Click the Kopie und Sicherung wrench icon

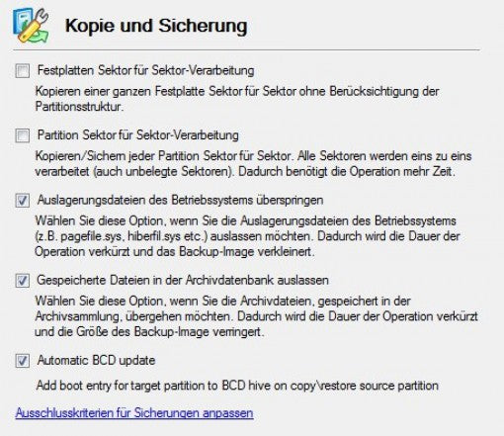(x=31, y=26)
